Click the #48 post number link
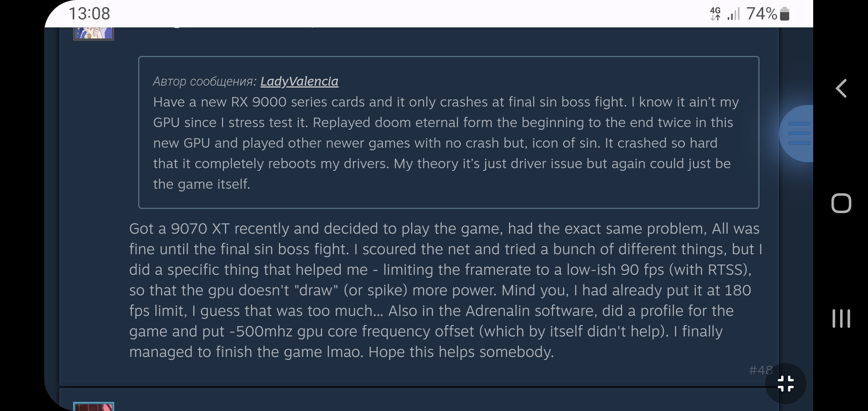868x411 pixels. pyautogui.click(x=760, y=370)
